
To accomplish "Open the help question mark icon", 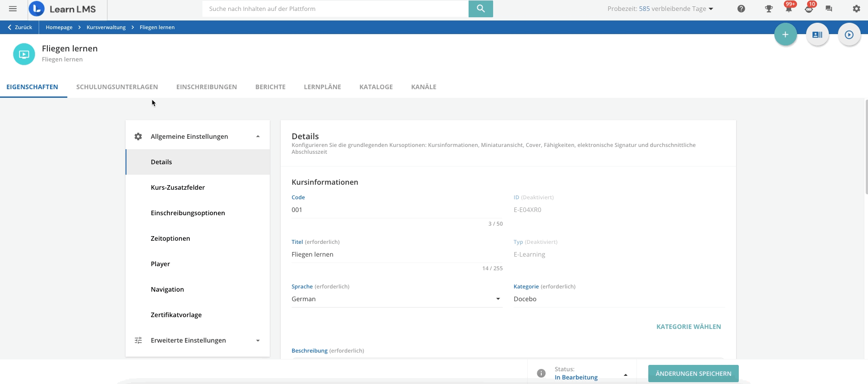I will 741,9.
